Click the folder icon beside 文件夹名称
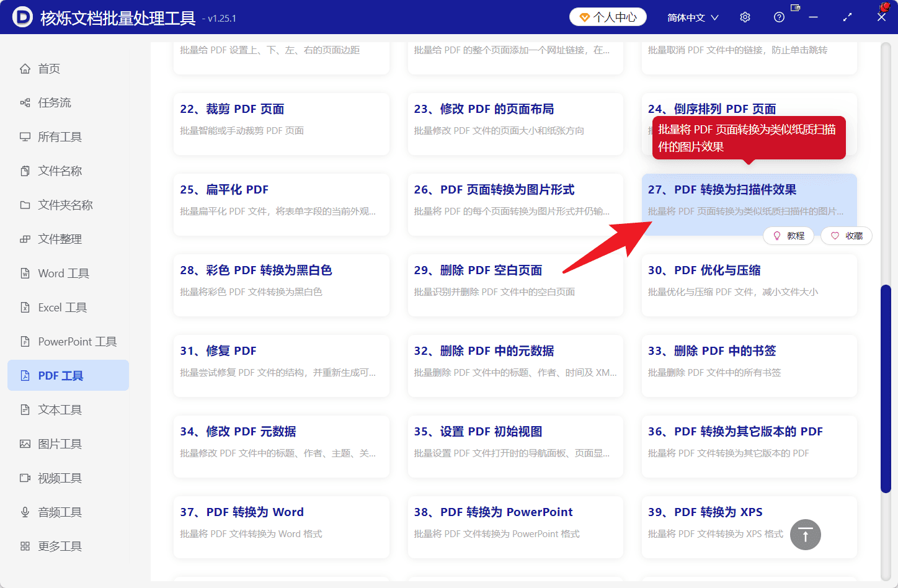This screenshot has width=898, height=588. (x=25, y=205)
